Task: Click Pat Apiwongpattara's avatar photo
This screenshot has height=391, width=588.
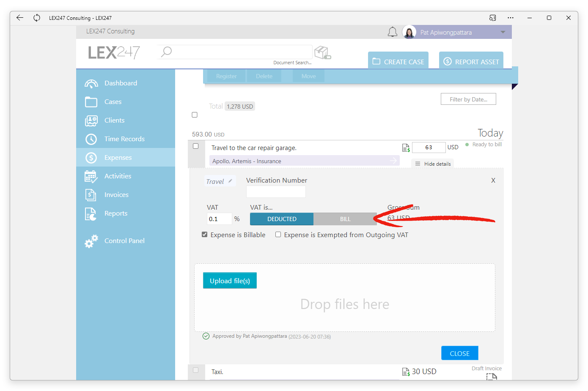Action: (x=409, y=32)
